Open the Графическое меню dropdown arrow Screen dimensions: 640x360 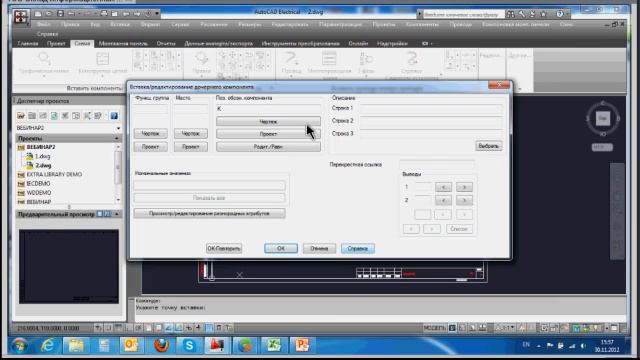44,76
